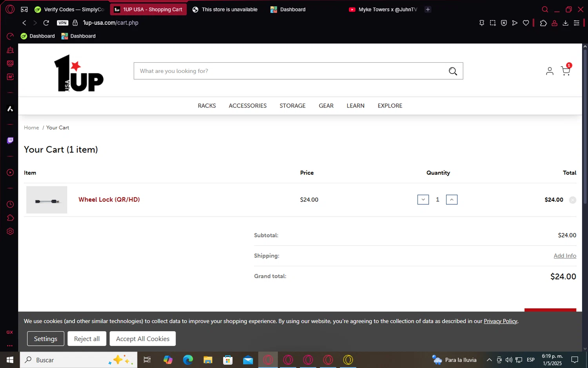588x368 pixels.
Task: Open cookie Settings button
Action: 45,339
